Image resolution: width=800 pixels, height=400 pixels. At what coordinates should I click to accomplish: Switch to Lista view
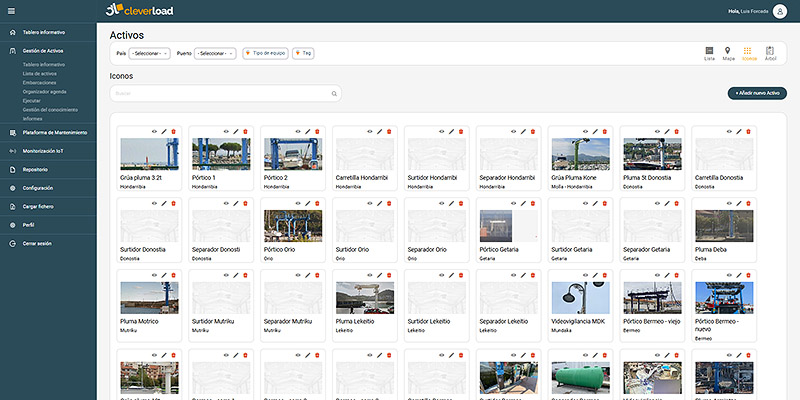(709, 54)
